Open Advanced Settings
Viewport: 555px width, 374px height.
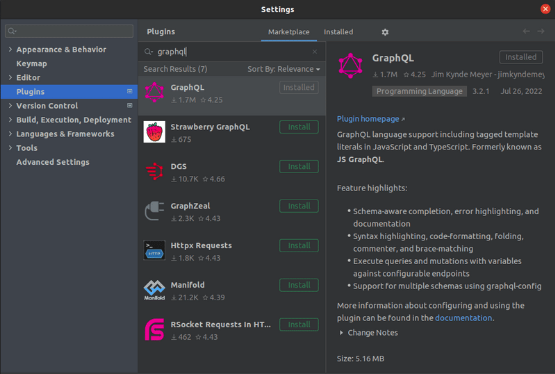point(53,162)
